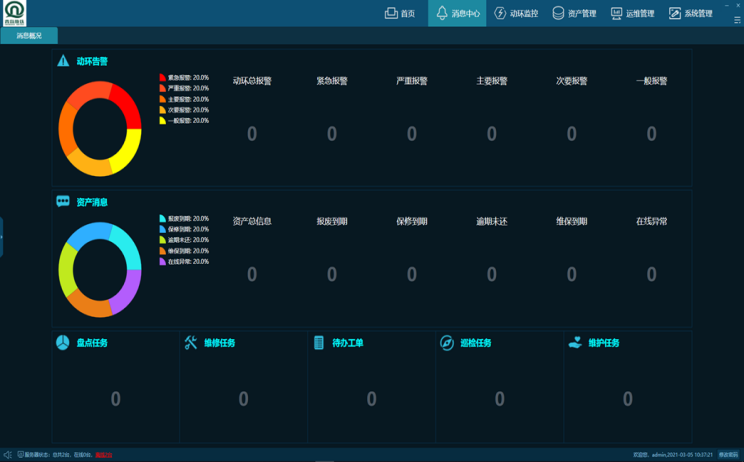
Task: Click the 系统管理 edit icon
Action: pos(674,13)
